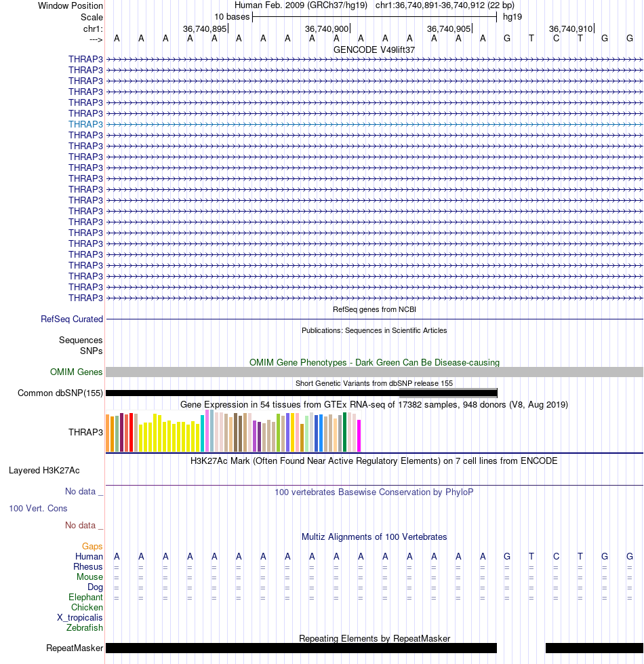Click the light-blue highlighted THRAP3 transcript label
Image resolution: width=644 pixels, height=664 pixels.
(x=85, y=125)
